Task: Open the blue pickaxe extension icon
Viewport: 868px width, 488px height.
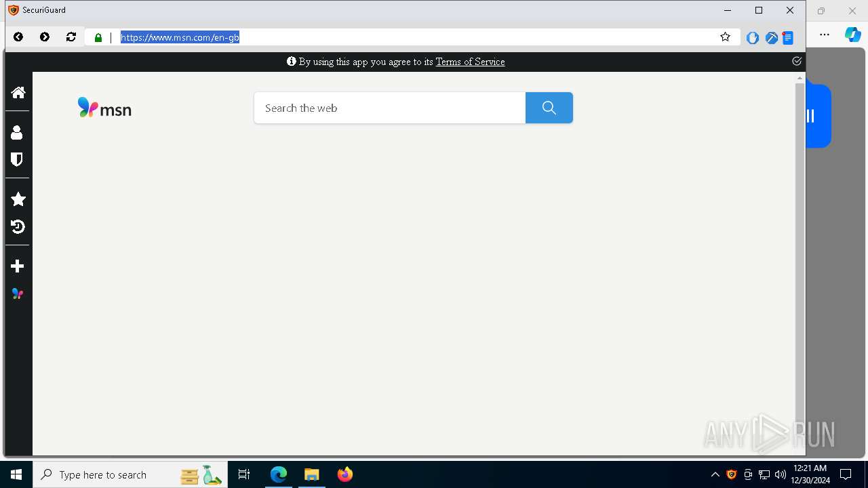Action: tap(771, 38)
